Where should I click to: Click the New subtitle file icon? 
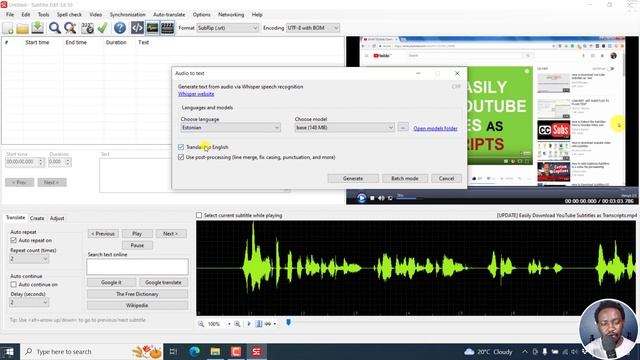coord(8,28)
